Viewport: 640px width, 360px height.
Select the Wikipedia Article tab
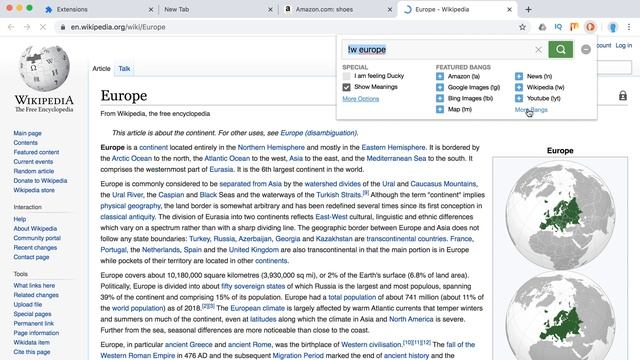pyautogui.click(x=101, y=69)
